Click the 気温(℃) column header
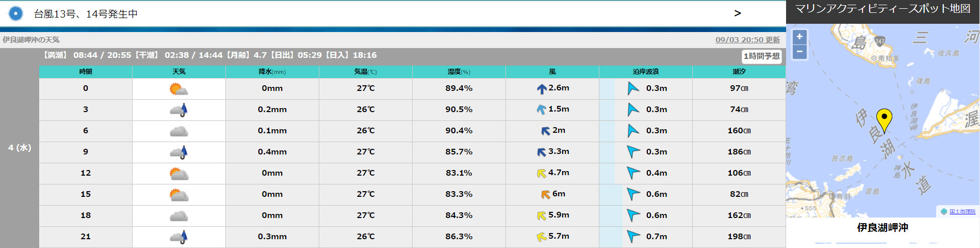This screenshot has width=980, height=248. coord(366,72)
